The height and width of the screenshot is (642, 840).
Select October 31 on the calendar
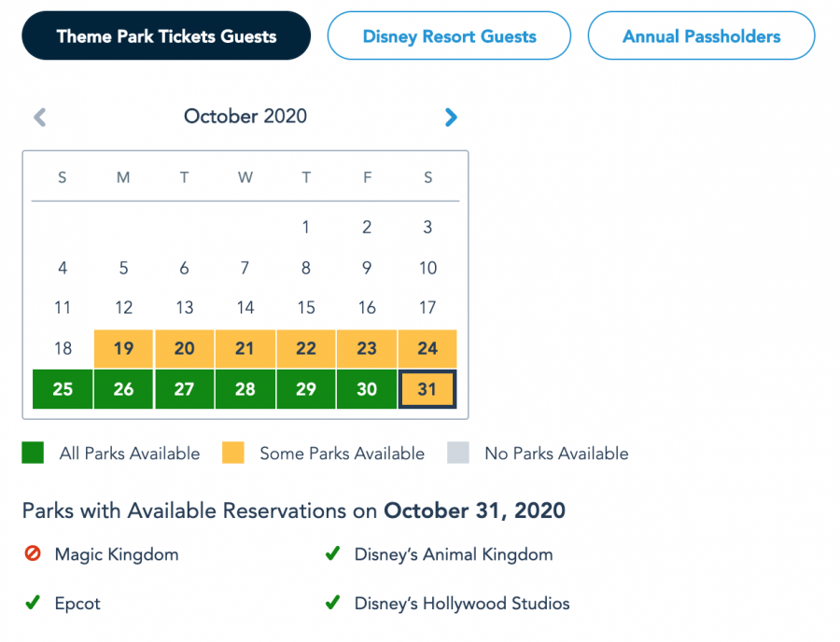point(427,389)
